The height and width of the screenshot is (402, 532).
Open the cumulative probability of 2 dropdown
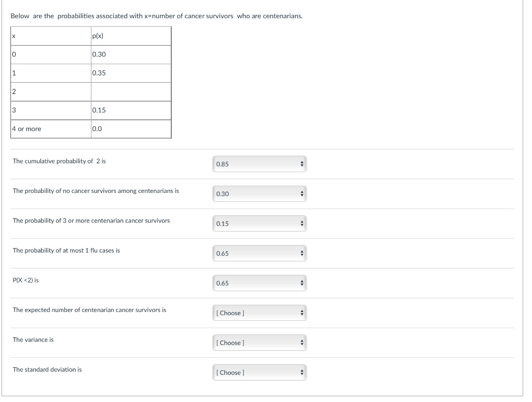tap(260, 164)
